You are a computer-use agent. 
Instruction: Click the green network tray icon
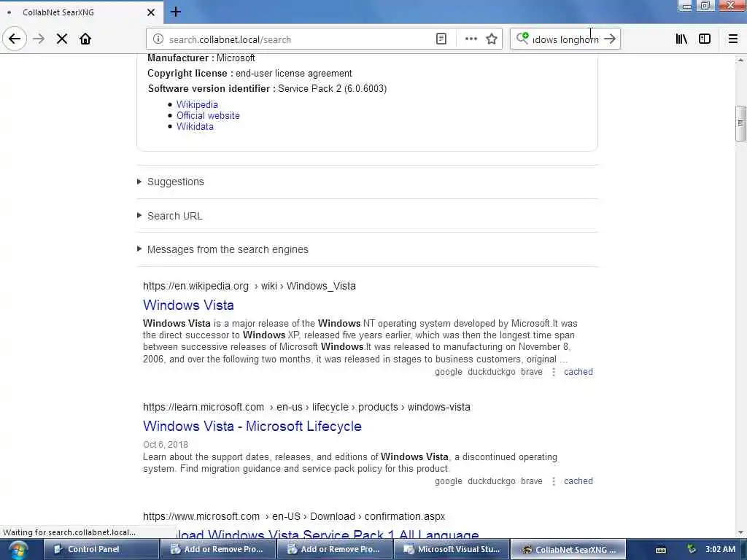tap(692, 549)
